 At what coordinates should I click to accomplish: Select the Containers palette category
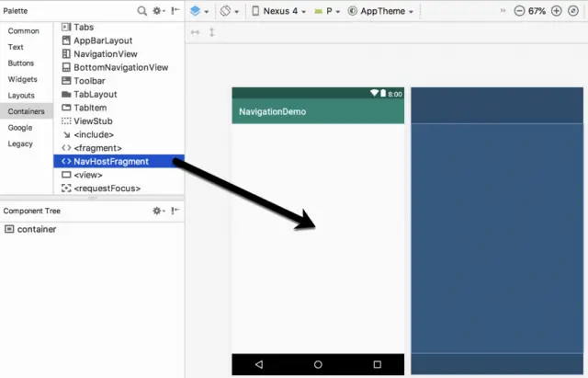(x=26, y=111)
